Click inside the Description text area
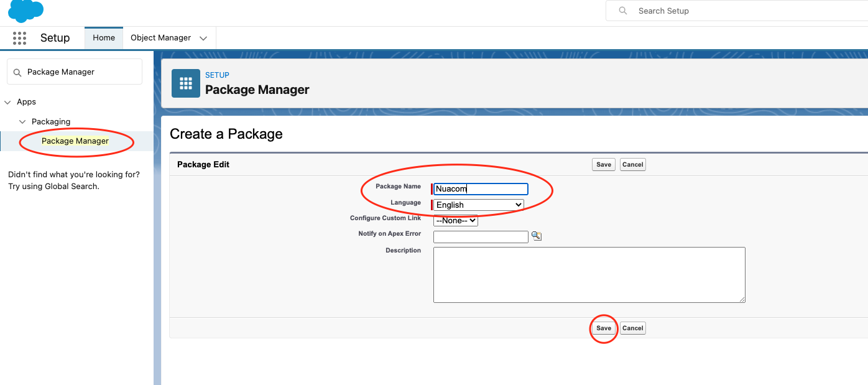 pos(589,275)
